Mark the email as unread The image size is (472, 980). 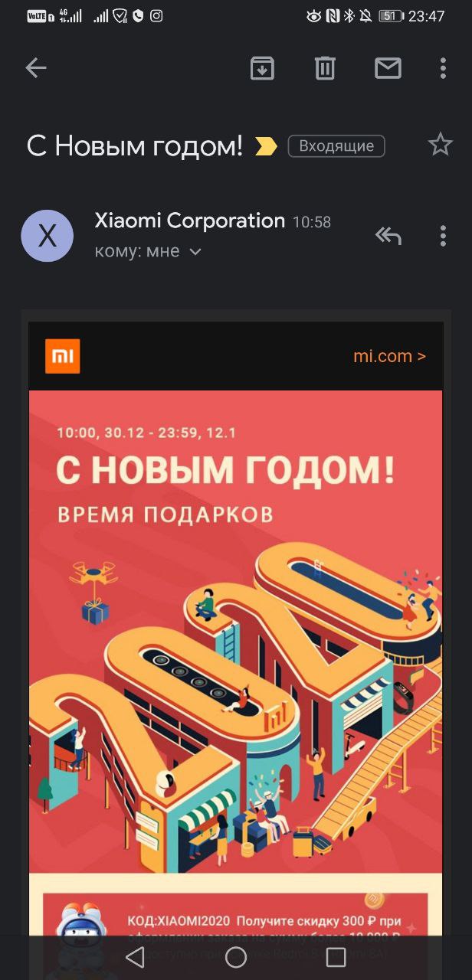coord(388,68)
